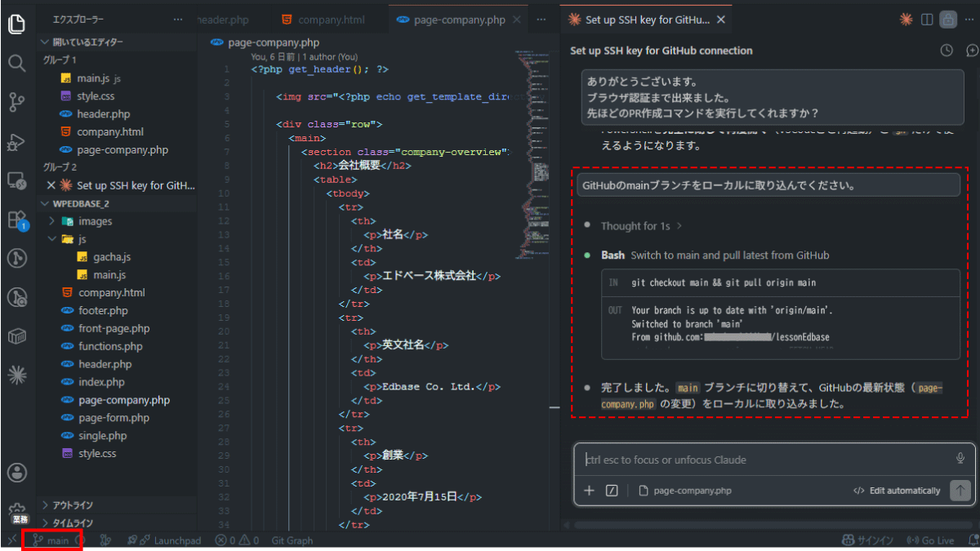Close Set up SSH key in open editors
This screenshot has width=980, height=551.
(x=51, y=185)
